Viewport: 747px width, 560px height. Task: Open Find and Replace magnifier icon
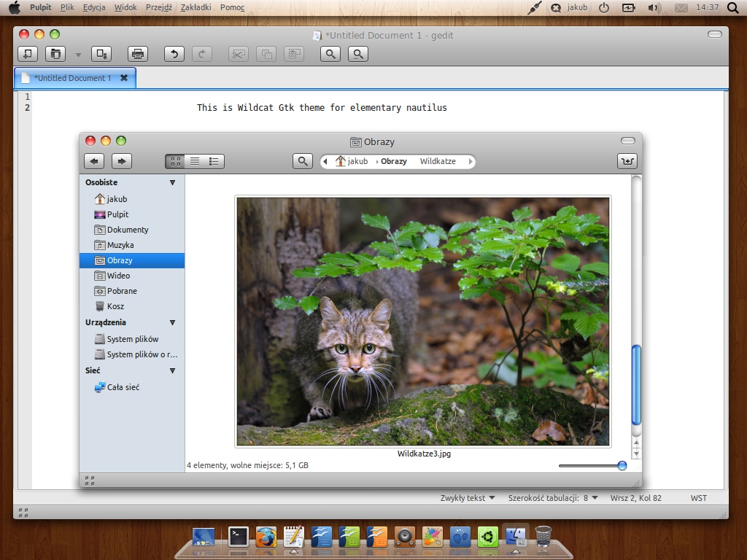coord(357,54)
